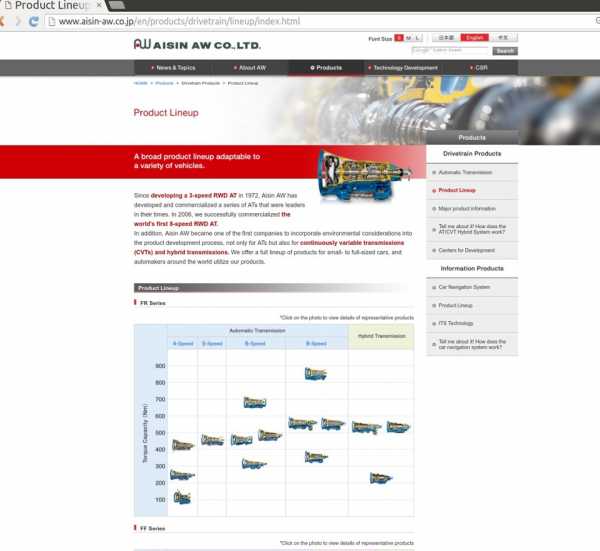Open the Technology Development menu

404,68
